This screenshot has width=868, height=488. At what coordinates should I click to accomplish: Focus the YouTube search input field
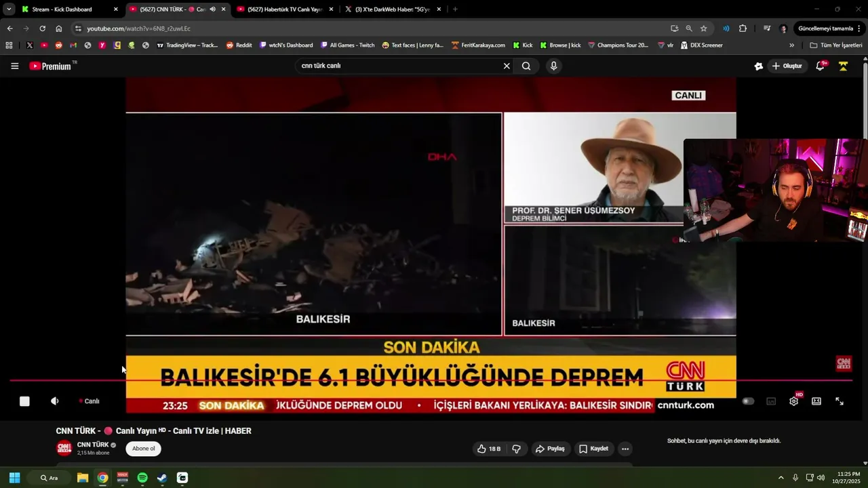click(399, 66)
